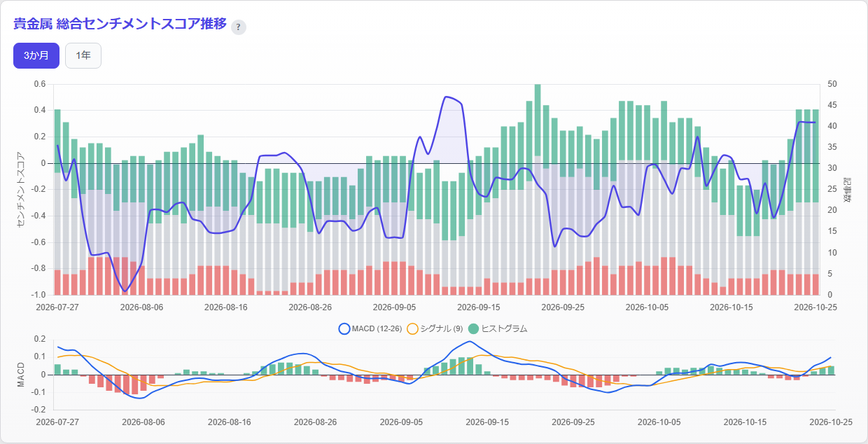Click the 2026-09-15 date on sentiment chart axis
Screen dimensions: 868x444
(478, 307)
